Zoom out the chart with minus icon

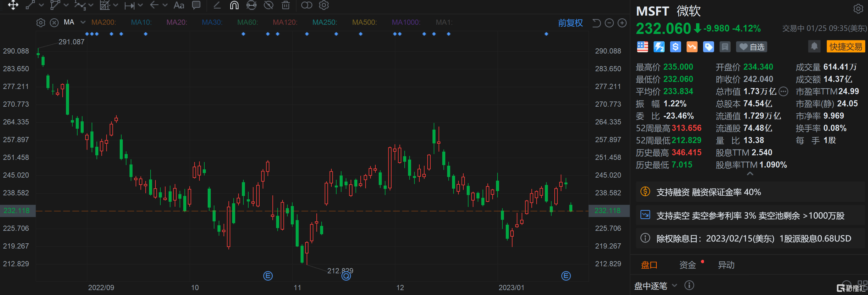click(609, 23)
